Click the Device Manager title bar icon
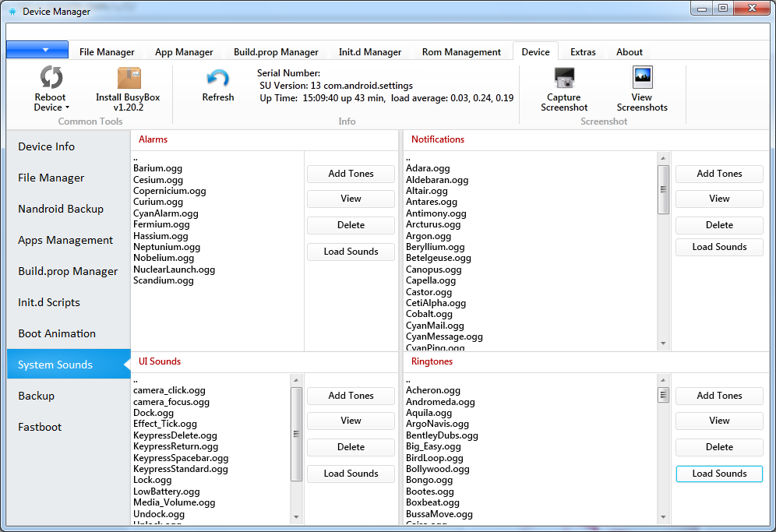The image size is (776, 532). [12, 12]
